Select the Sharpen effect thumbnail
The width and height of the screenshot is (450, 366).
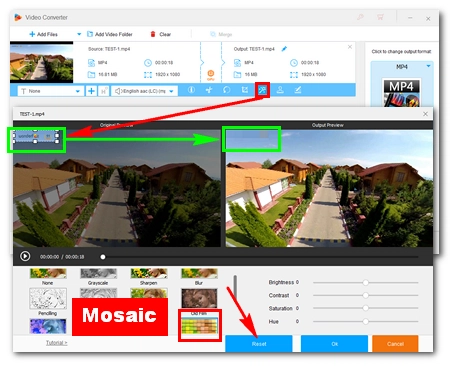(149, 274)
